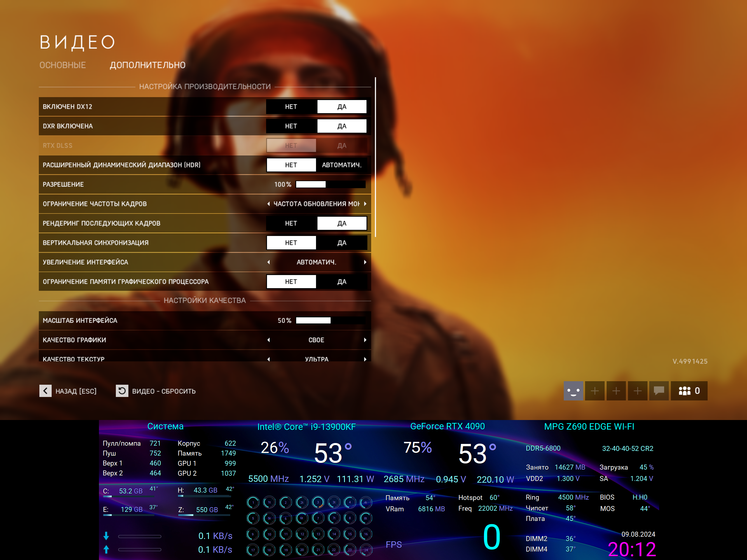Open the player avatar face icon
Image resolution: width=747 pixels, height=560 pixels.
pyautogui.click(x=573, y=391)
